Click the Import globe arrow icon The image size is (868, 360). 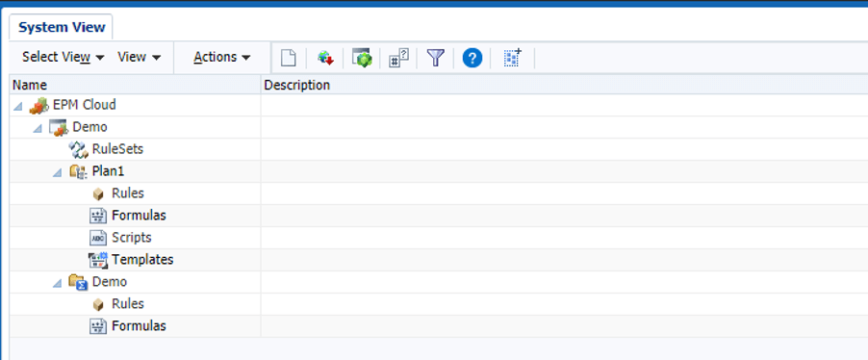point(325,58)
